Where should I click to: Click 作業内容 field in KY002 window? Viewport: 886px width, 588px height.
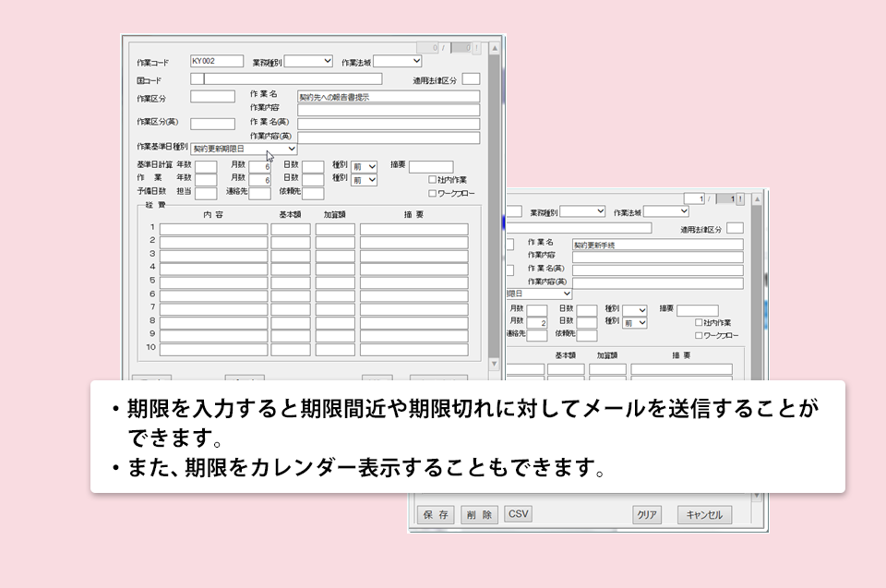pyautogui.click(x=389, y=110)
